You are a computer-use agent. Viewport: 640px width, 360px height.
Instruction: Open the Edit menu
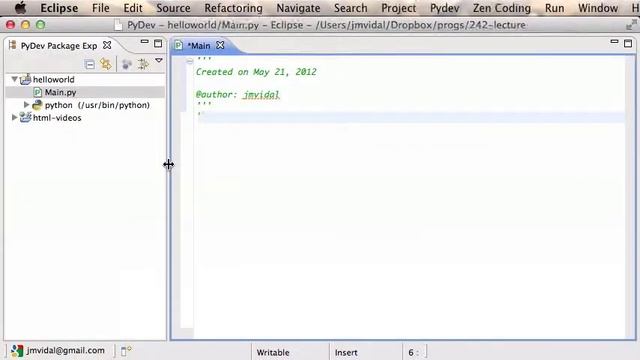click(133, 8)
